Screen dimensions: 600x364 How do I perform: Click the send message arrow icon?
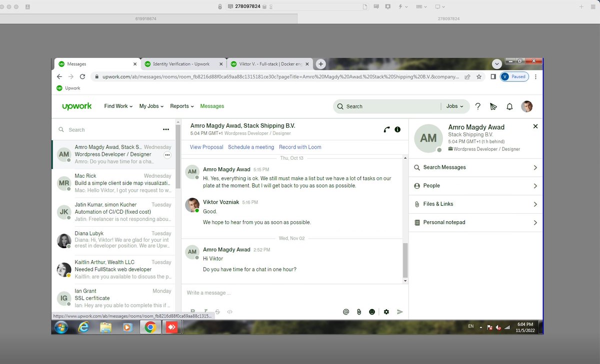point(399,312)
